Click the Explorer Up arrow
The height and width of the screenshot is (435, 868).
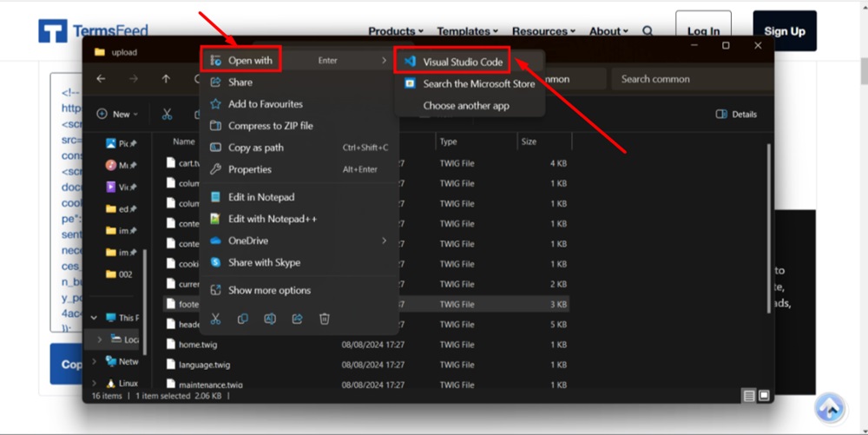click(166, 79)
